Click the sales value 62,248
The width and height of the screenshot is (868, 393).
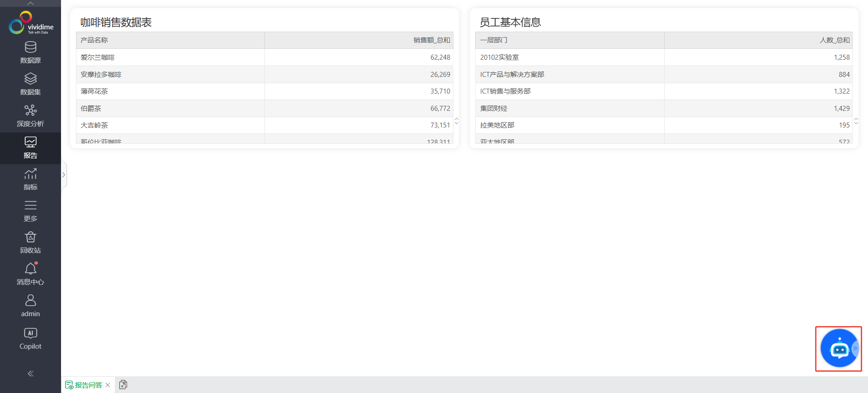pos(440,57)
